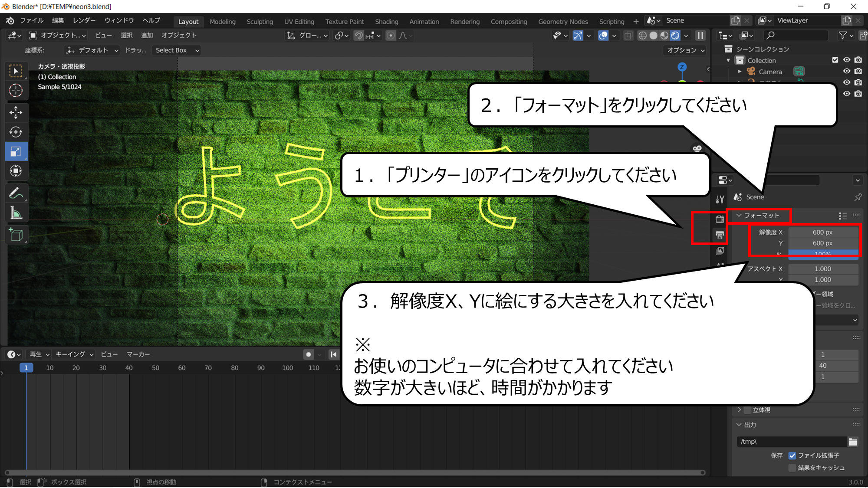Open the Tool properties tab
868x488 pixels.
tap(720, 200)
